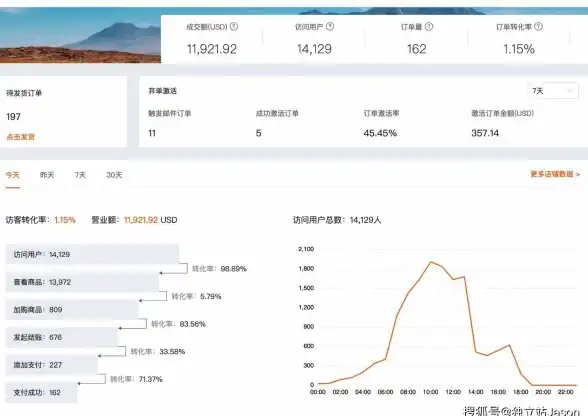Click help icon next to 订单转化率
This screenshot has height=416, width=588.
[x=538, y=27]
